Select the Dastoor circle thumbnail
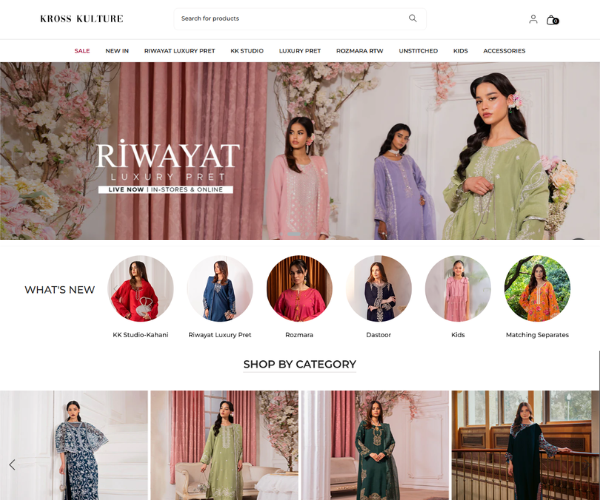The image size is (600, 500). click(378, 289)
